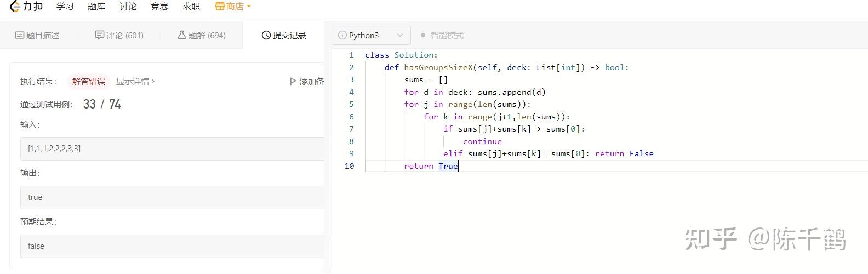
Task: Click 'return False' in line 9
Action: [x=624, y=153]
